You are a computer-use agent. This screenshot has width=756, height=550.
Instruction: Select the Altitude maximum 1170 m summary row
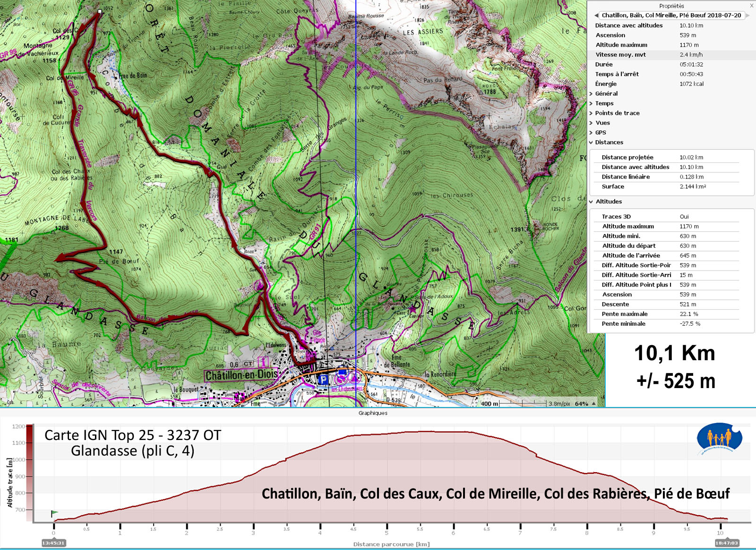coord(671,45)
